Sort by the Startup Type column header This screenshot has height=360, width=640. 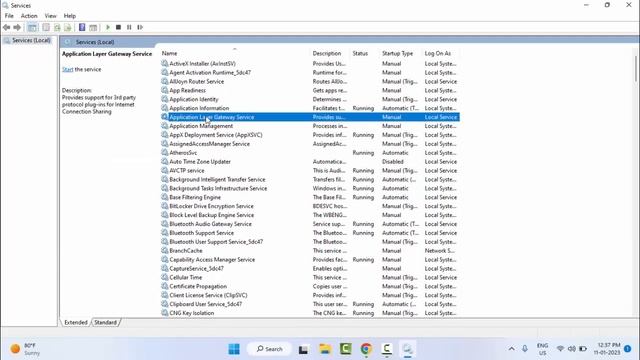[398, 53]
